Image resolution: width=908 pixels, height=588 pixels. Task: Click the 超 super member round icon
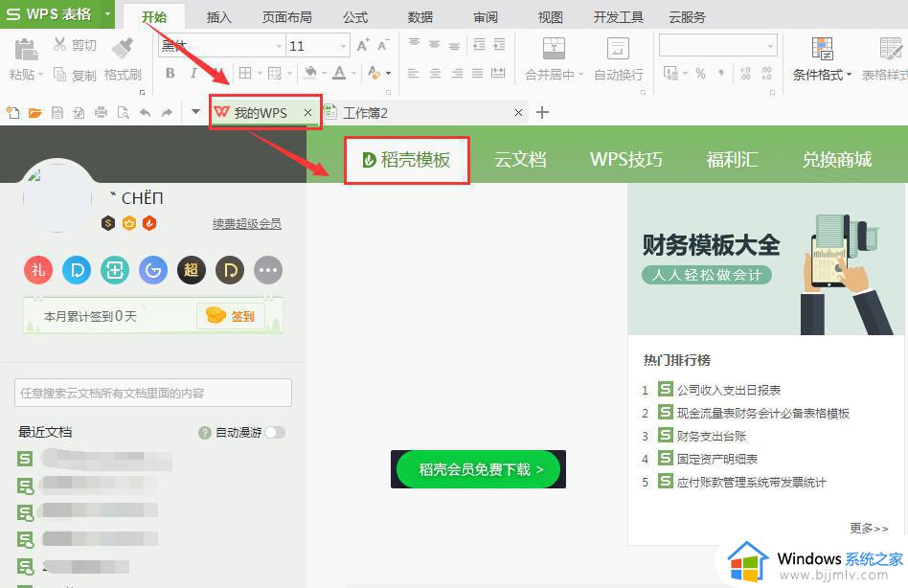coord(192,270)
